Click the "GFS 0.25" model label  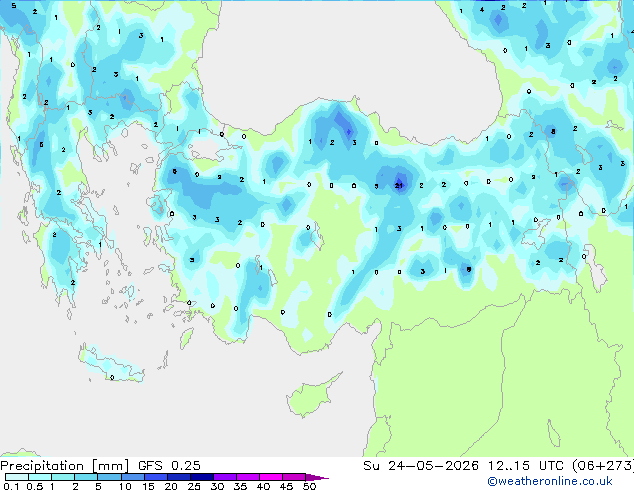click(x=169, y=466)
